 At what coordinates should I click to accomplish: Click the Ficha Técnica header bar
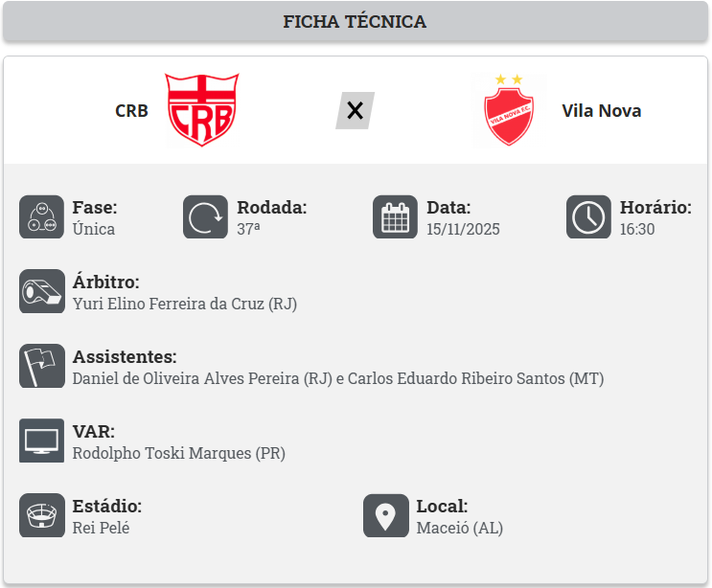[x=356, y=22]
